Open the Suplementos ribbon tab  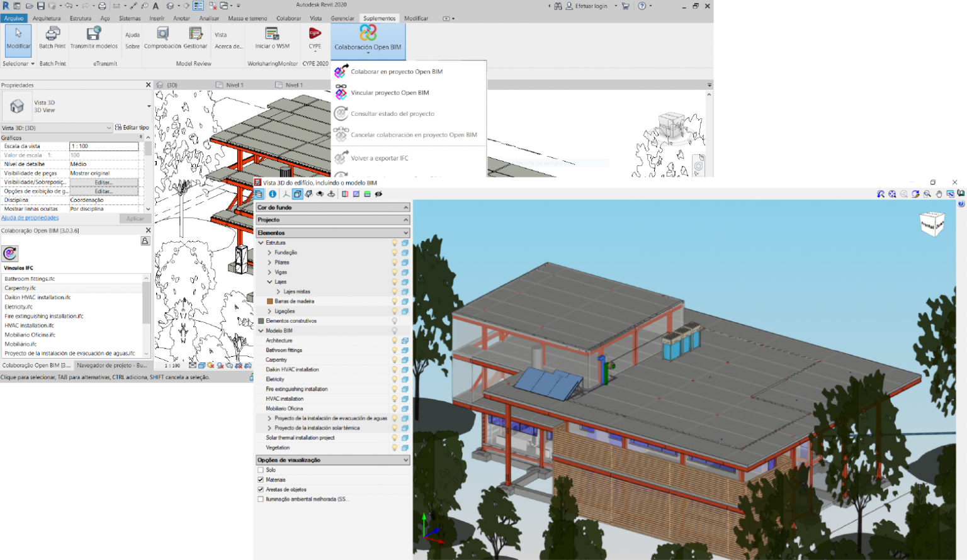pos(379,18)
